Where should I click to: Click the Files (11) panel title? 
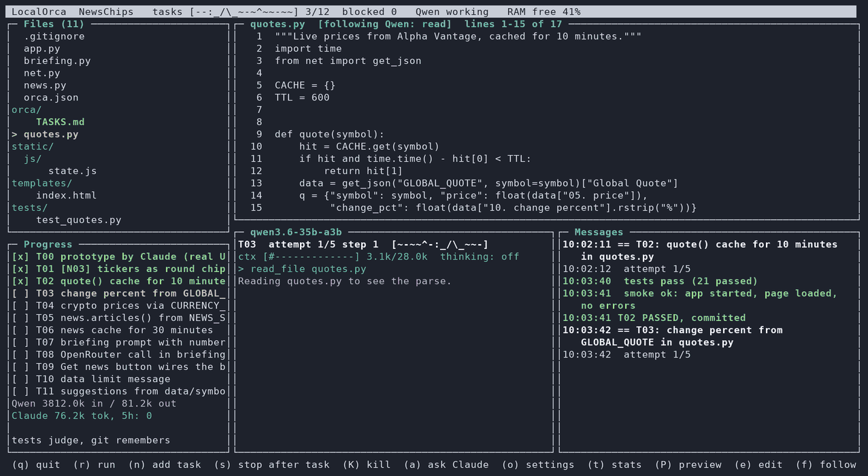[x=54, y=24]
